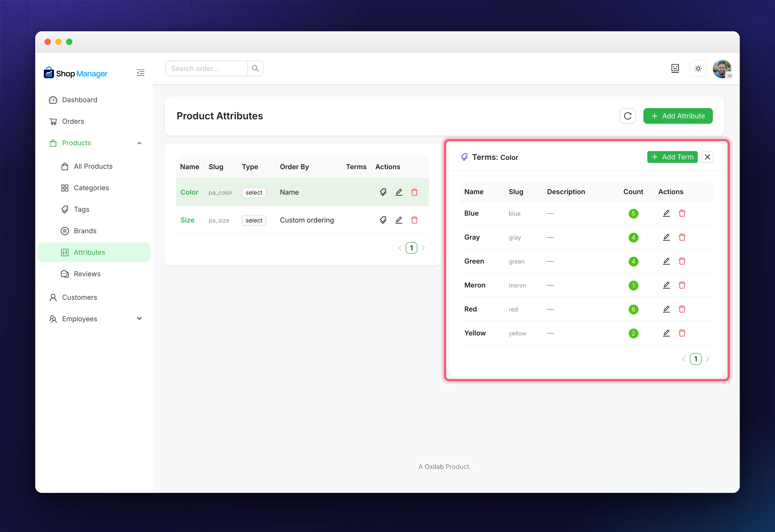Open Brands in the sidebar

pos(94,231)
